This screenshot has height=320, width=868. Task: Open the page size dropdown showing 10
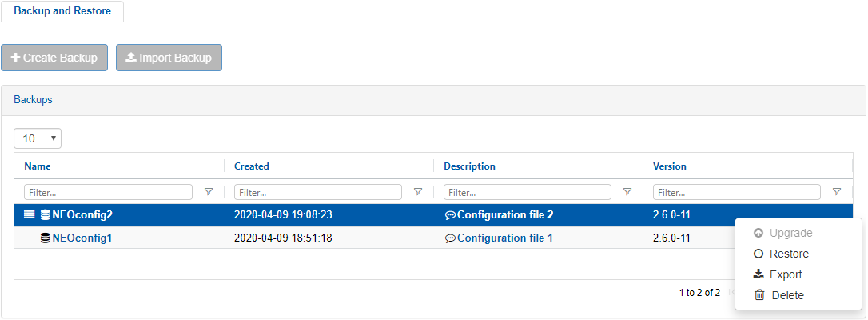38,138
